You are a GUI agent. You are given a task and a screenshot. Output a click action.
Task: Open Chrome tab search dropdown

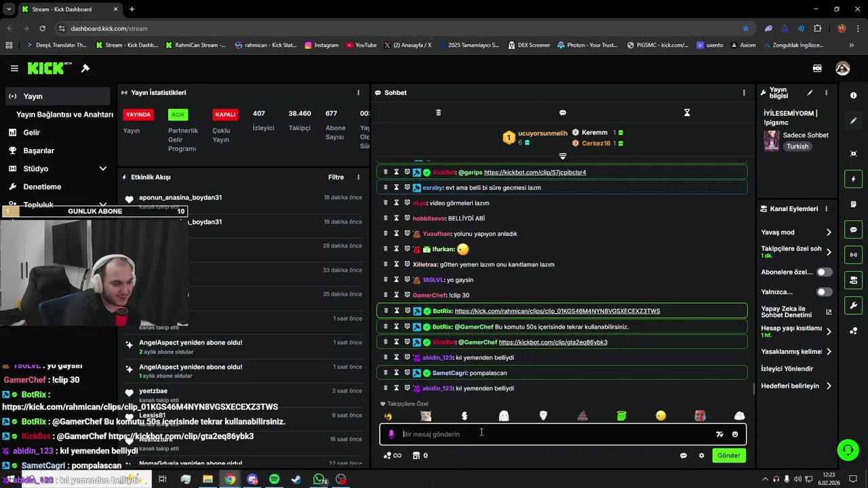click(9, 9)
